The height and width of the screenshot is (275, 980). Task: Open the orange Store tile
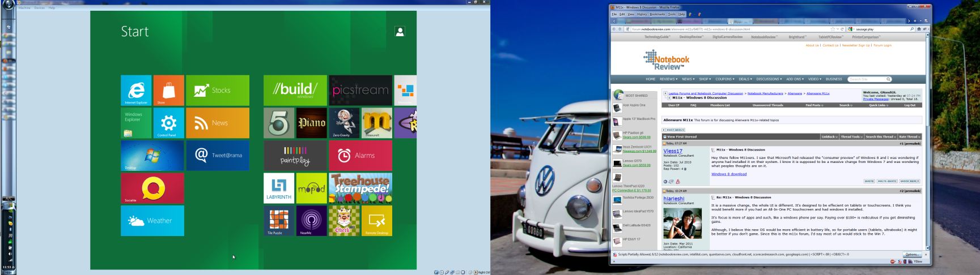coord(169,91)
